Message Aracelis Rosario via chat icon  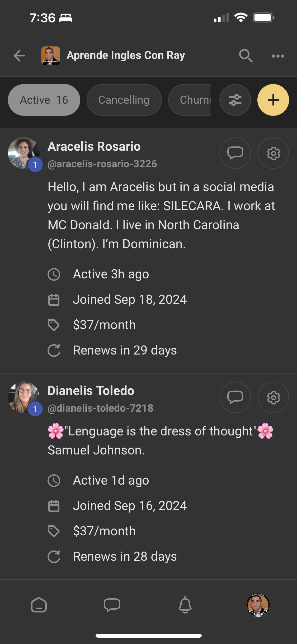(x=235, y=153)
